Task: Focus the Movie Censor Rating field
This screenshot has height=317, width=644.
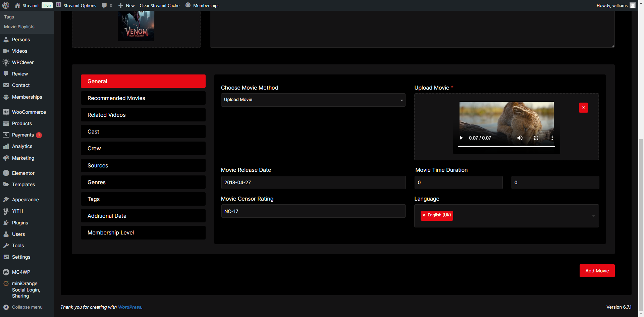Action: (x=313, y=211)
